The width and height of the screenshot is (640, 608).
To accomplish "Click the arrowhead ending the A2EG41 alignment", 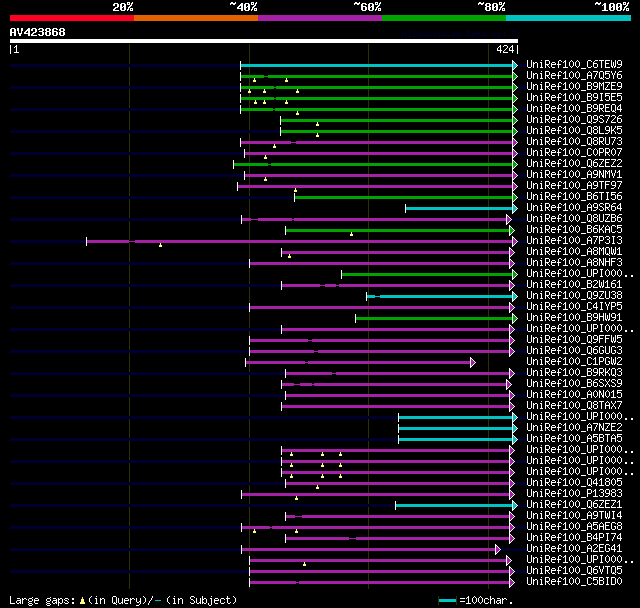I will point(498,550).
